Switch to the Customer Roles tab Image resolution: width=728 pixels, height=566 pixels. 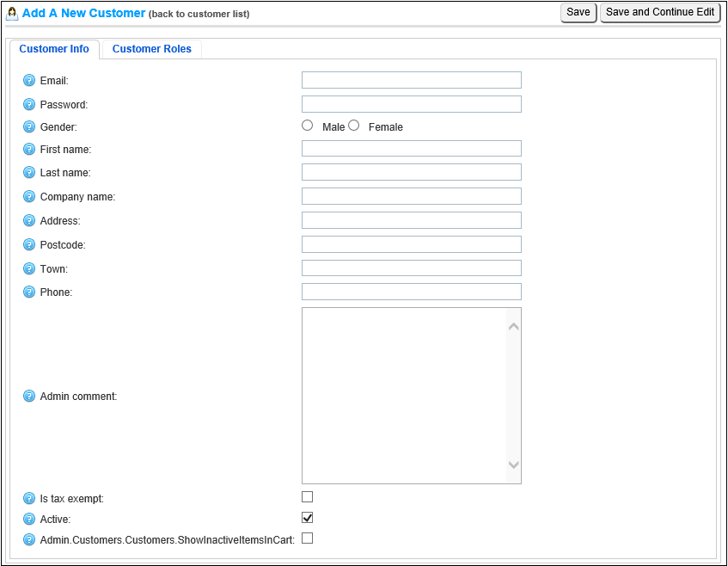pyautogui.click(x=151, y=49)
